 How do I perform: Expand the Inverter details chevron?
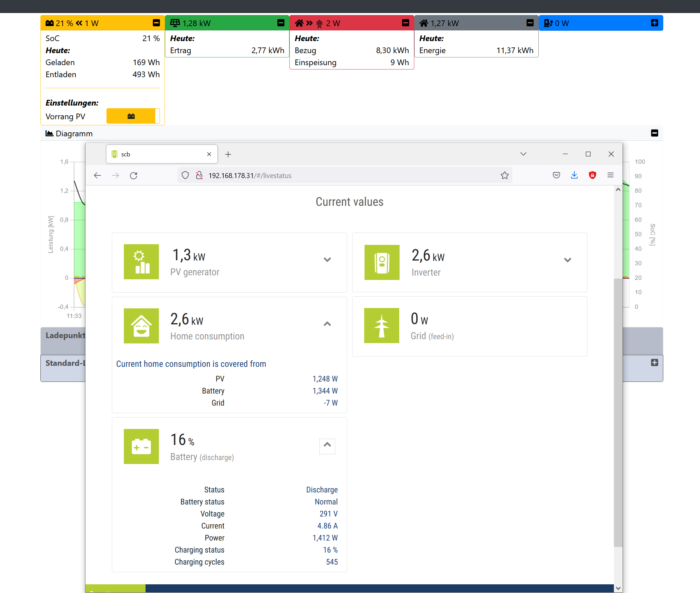[567, 260]
